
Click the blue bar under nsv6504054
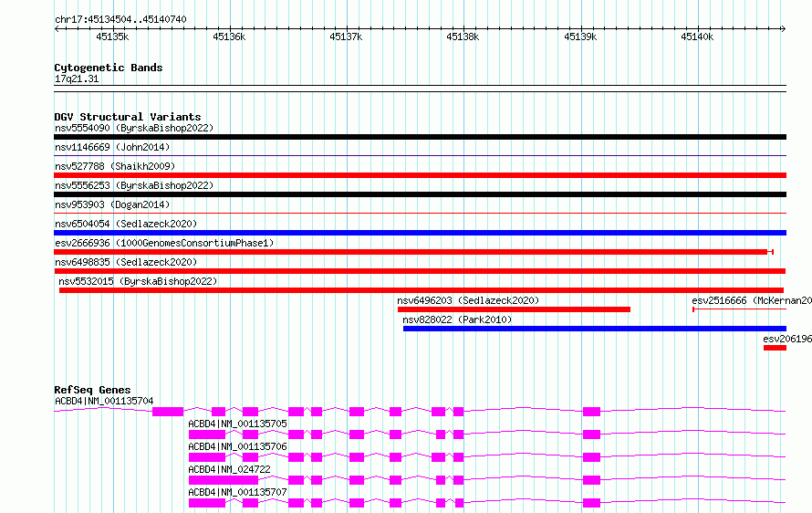(x=420, y=233)
